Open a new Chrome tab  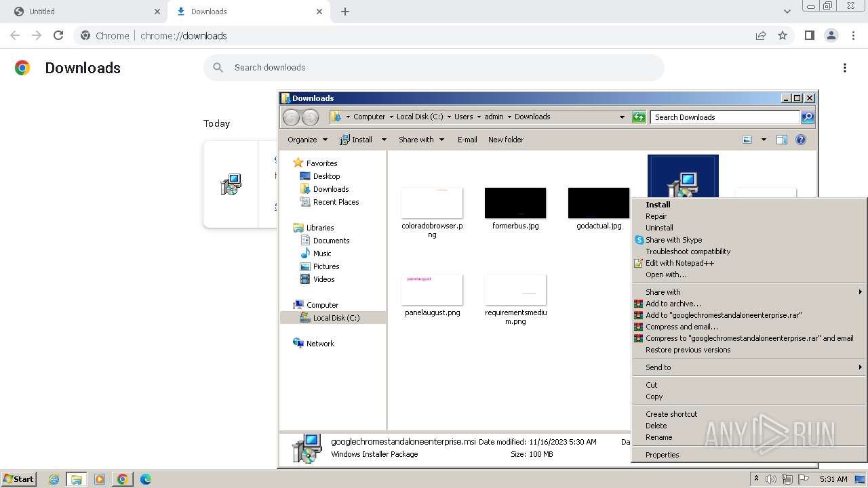click(345, 12)
